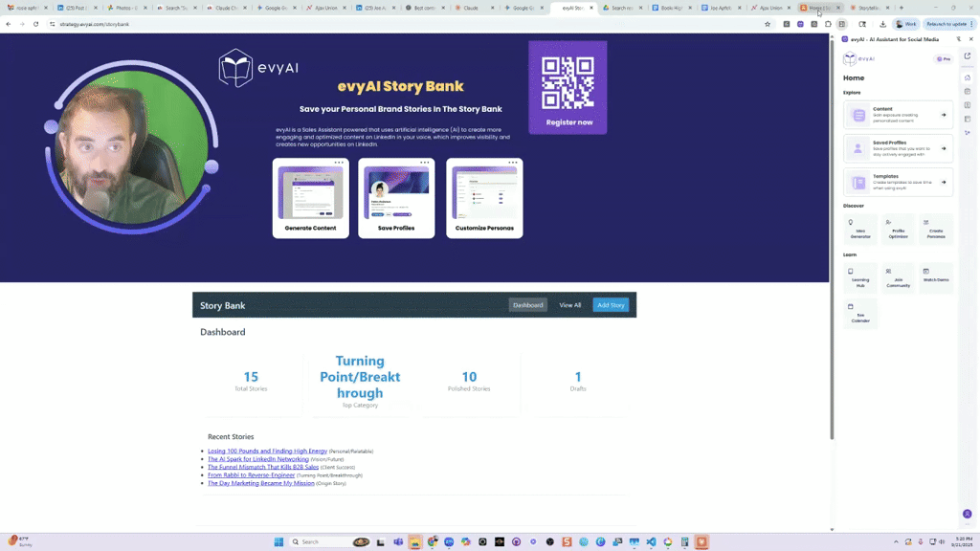Viewport: 980px width, 551px height.
Task: Switch to View All in Story Bank
Action: click(570, 305)
